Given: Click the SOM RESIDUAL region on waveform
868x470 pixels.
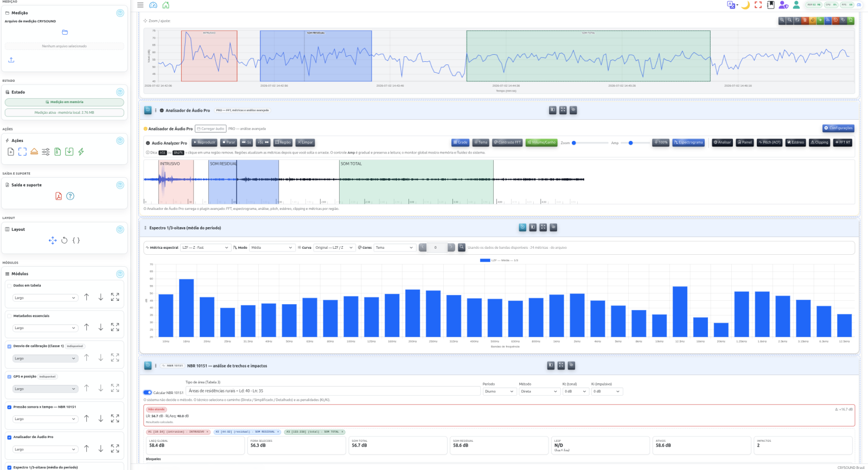Looking at the screenshot, I should coord(244,182).
